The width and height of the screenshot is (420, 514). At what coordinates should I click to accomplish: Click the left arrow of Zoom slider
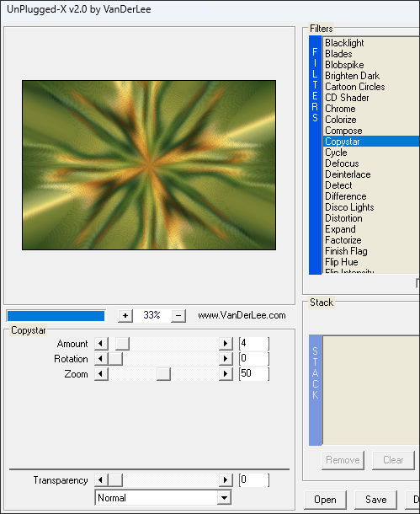pyautogui.click(x=101, y=373)
